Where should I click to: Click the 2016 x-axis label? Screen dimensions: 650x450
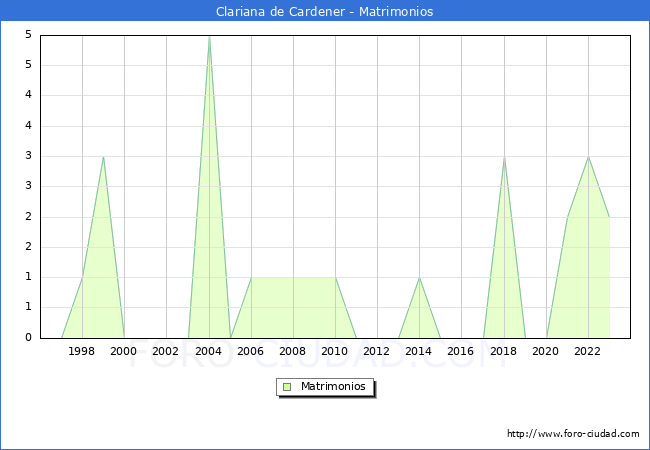tap(461, 351)
